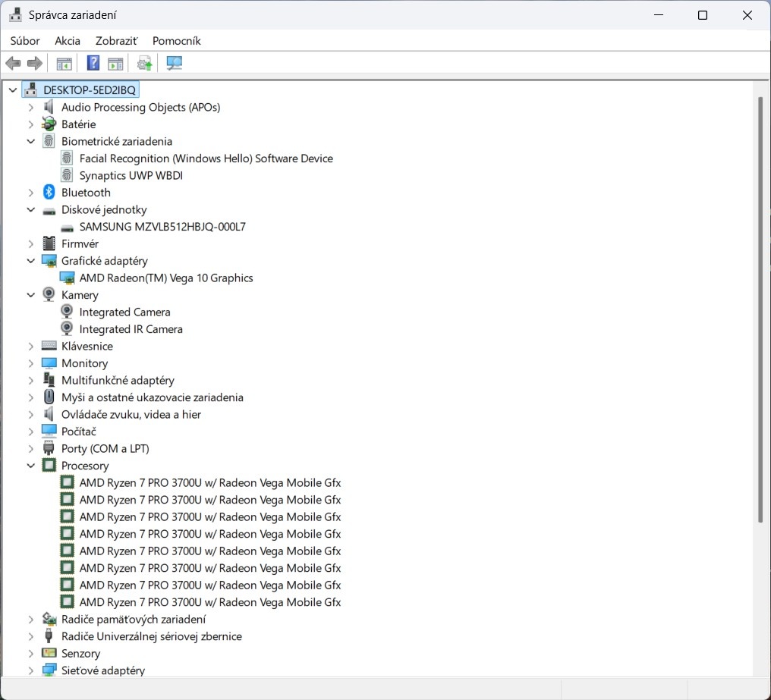The width and height of the screenshot is (771, 700).
Task: Click the update driver toolbar icon
Action: pyautogui.click(x=144, y=63)
